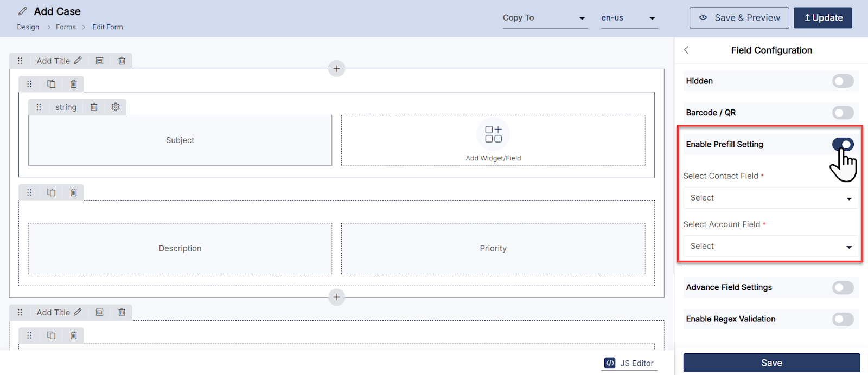Open Select Contact Field dropdown
Viewport: 868px width, 375px height.
tap(770, 198)
